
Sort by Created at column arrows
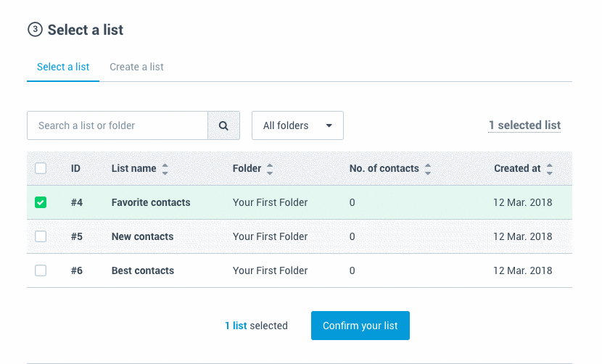[x=550, y=169]
